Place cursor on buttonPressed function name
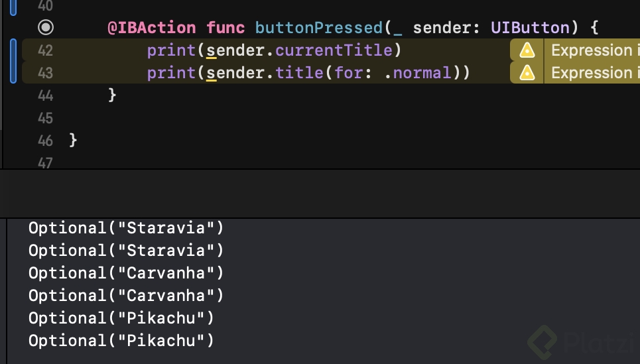 pos(318,28)
